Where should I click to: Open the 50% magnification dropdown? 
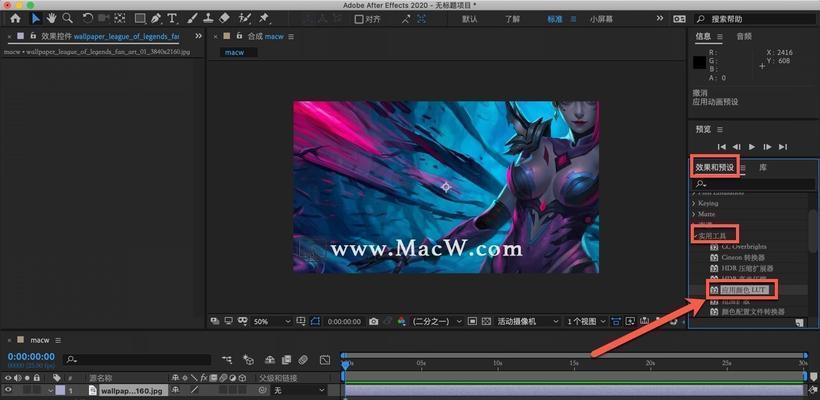point(272,322)
